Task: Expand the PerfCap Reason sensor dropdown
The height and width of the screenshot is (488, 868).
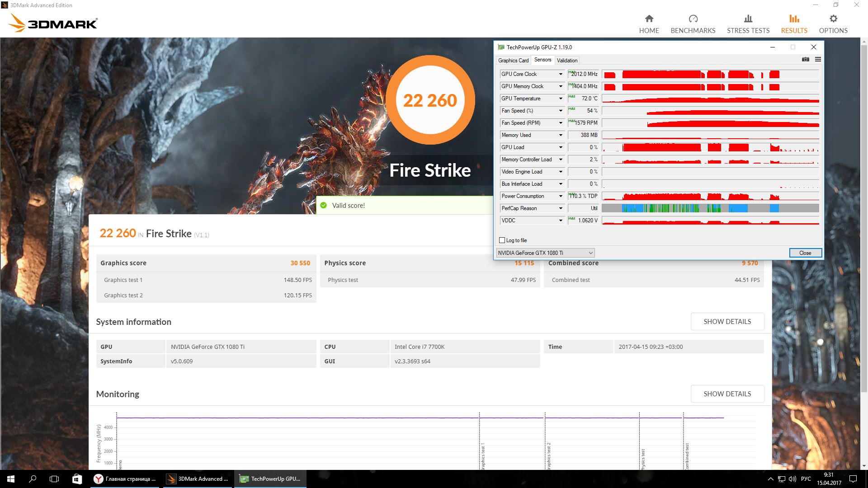Action: click(561, 208)
